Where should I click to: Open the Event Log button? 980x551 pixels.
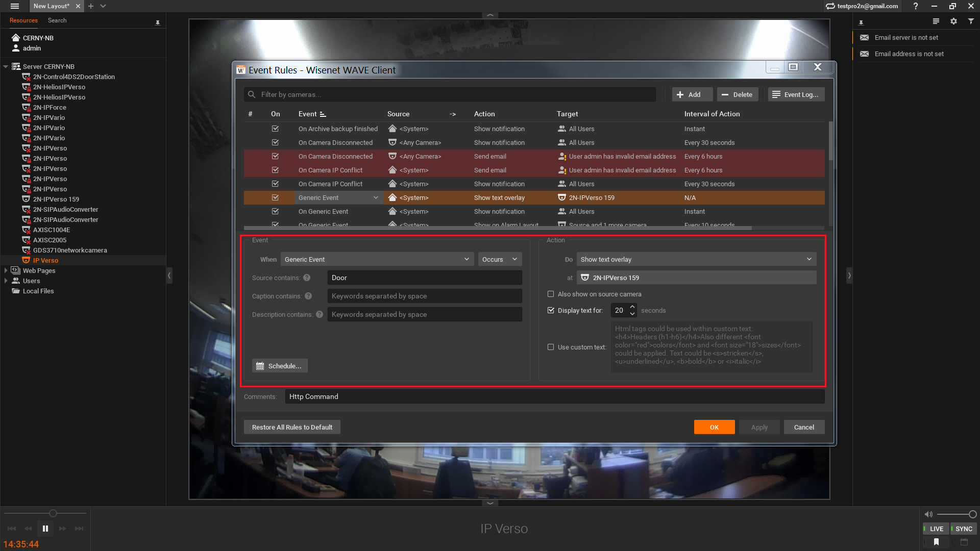click(796, 95)
